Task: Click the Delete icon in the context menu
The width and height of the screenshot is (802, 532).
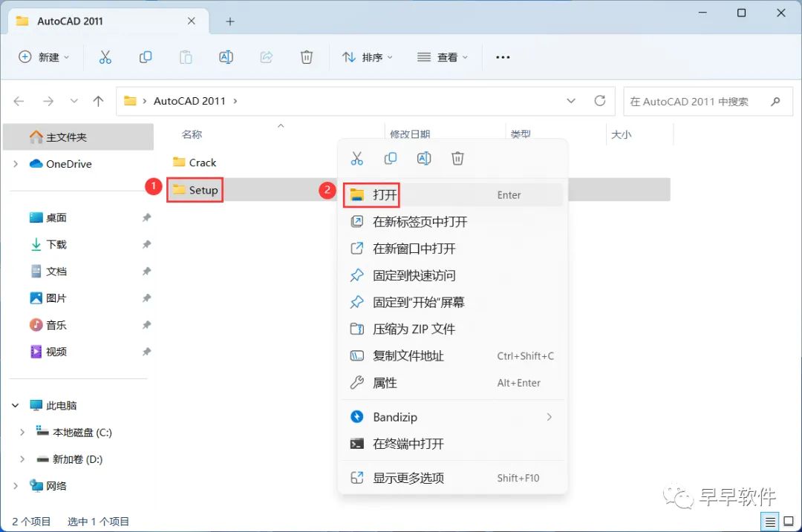Action: [457, 159]
